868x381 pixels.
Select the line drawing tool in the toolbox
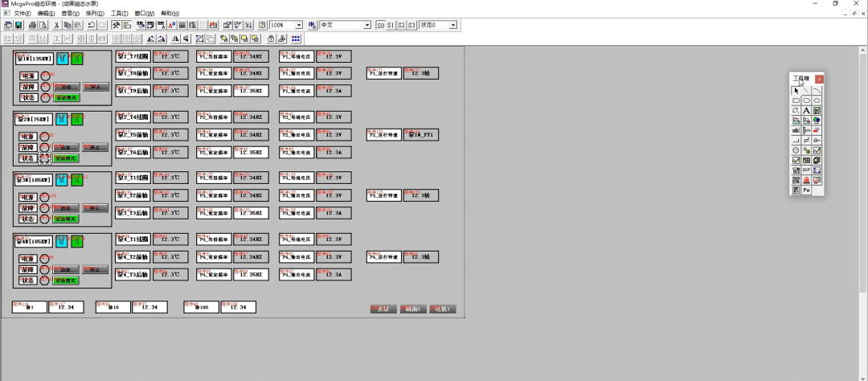(x=807, y=90)
